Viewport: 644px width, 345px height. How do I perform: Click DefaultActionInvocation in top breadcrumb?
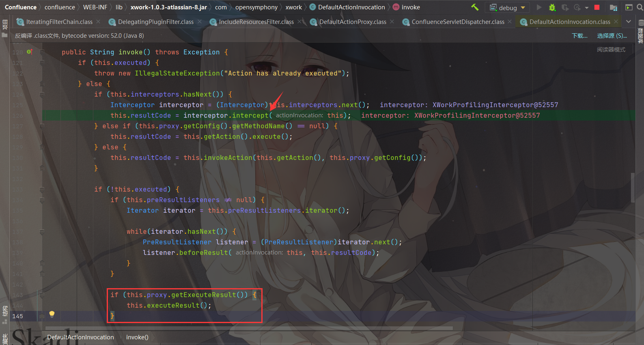[351, 7]
